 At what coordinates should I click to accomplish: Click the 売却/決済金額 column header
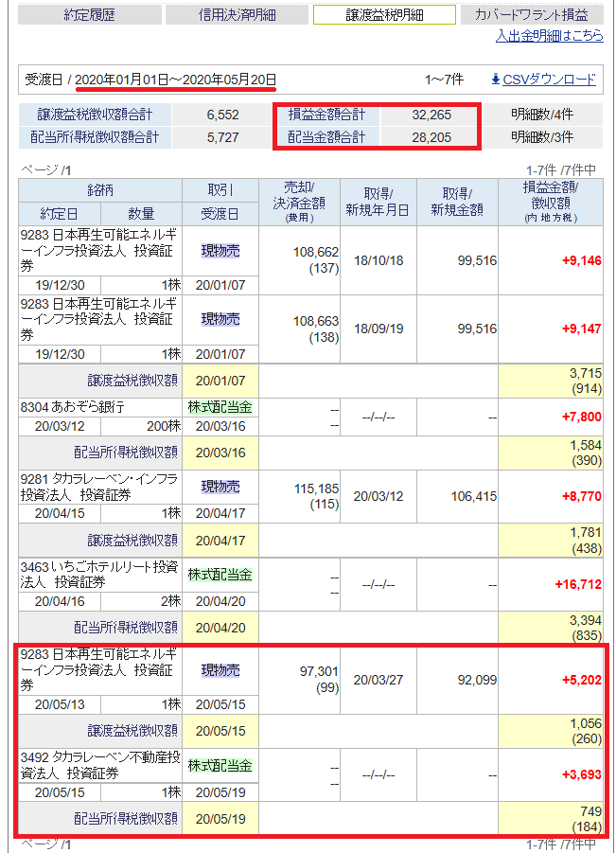coord(300,202)
